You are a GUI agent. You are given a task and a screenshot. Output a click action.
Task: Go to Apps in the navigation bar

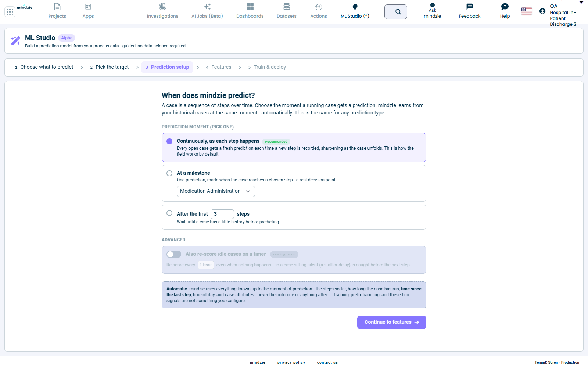pyautogui.click(x=88, y=11)
